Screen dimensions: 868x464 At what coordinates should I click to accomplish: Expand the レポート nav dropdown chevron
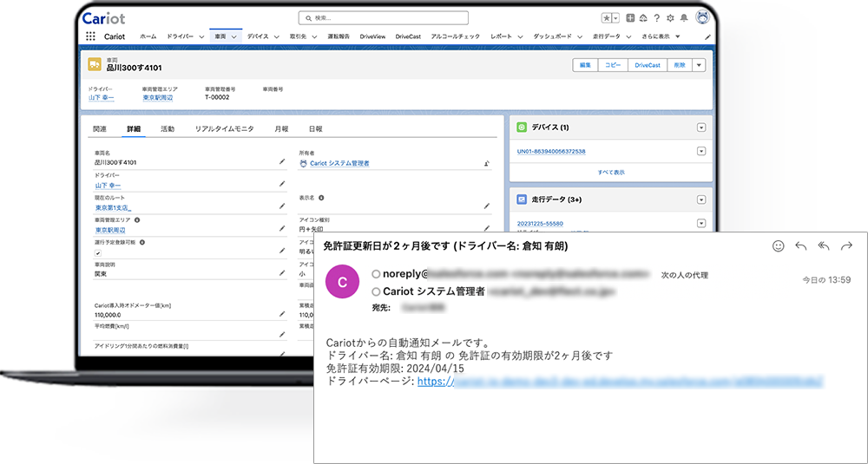[520, 37]
